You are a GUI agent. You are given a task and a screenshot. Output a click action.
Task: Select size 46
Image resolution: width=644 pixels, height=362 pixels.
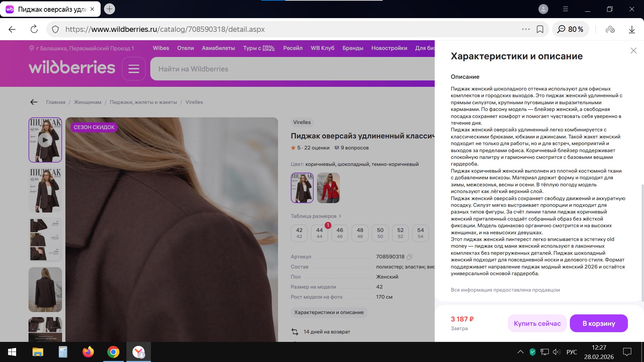pos(339,233)
